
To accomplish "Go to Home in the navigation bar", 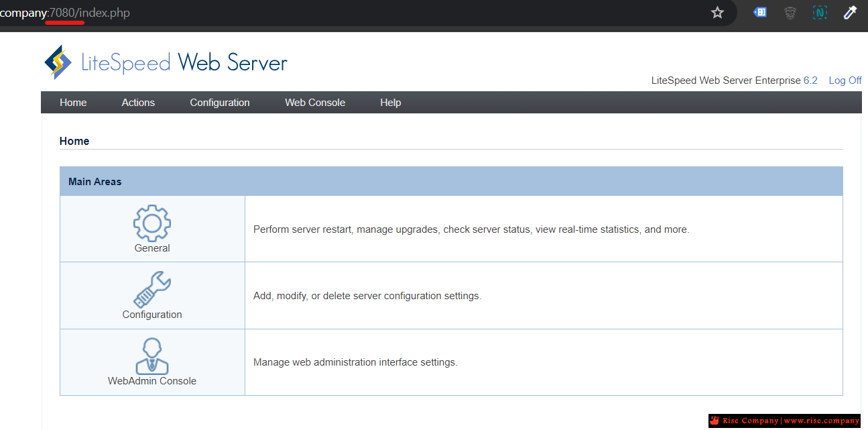I will 73,103.
